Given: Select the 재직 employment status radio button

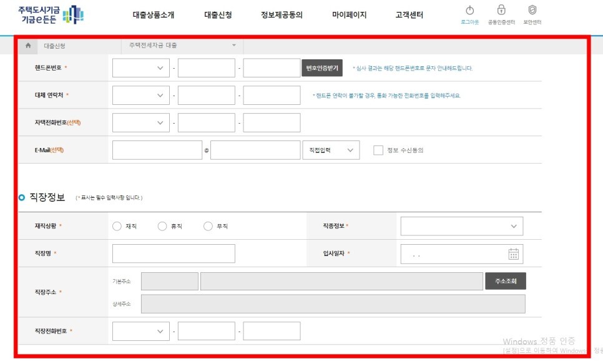Looking at the screenshot, I should click(x=117, y=225).
